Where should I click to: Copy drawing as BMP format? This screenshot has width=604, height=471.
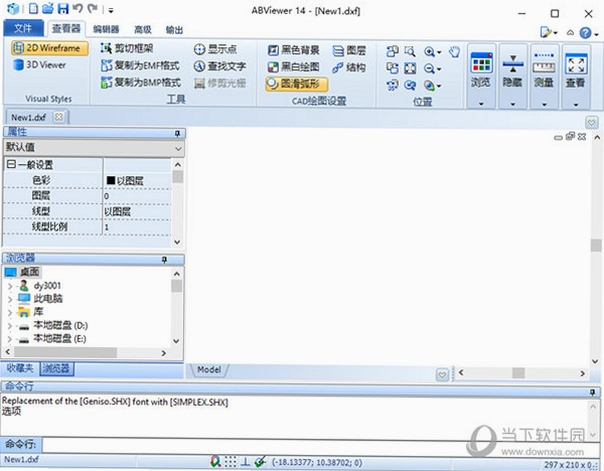click(141, 82)
